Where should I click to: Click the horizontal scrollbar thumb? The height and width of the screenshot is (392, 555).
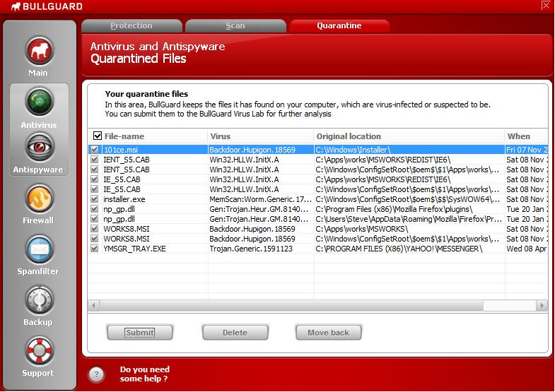(291, 305)
